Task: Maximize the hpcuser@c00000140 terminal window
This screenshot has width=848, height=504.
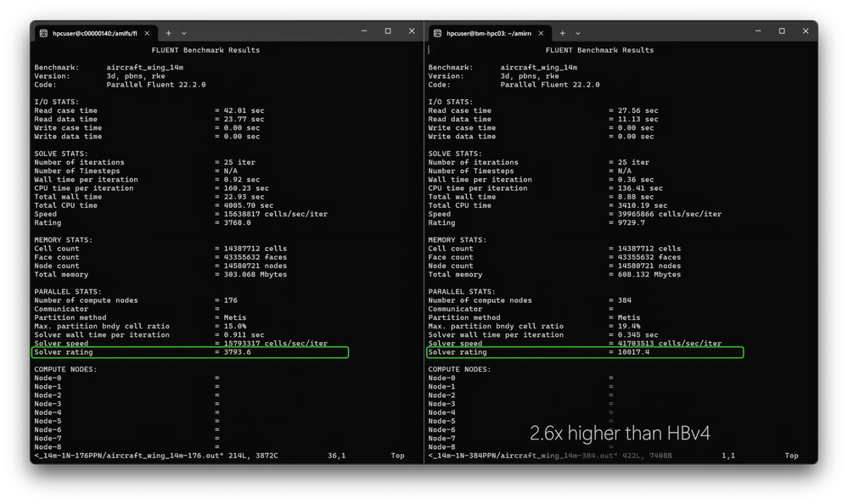Action: tap(388, 31)
